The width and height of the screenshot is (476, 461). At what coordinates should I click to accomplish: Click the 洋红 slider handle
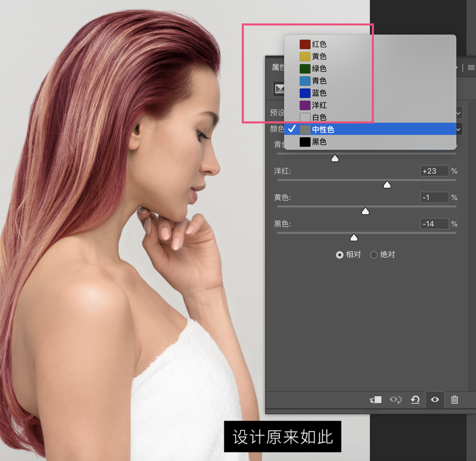tap(387, 185)
